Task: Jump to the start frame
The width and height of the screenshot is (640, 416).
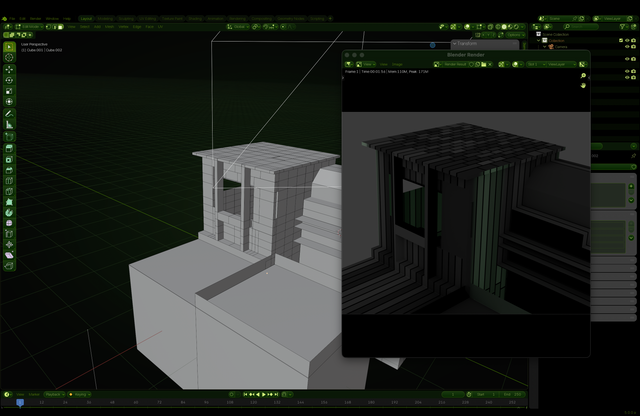Action: click(245, 394)
